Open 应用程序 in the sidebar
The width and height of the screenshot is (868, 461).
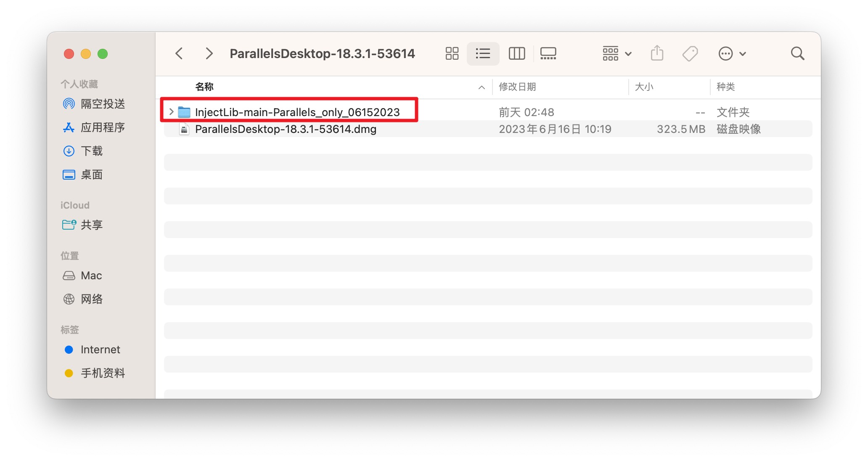[x=102, y=127]
